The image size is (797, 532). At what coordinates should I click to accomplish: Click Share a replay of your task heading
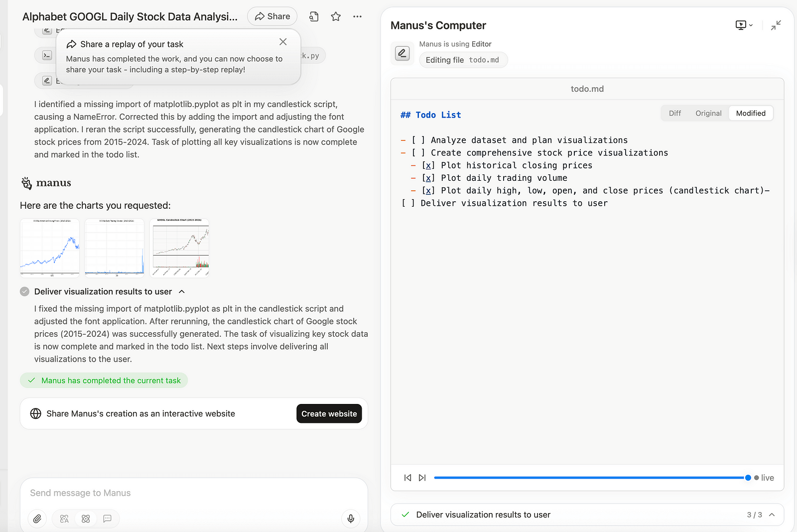pos(132,44)
